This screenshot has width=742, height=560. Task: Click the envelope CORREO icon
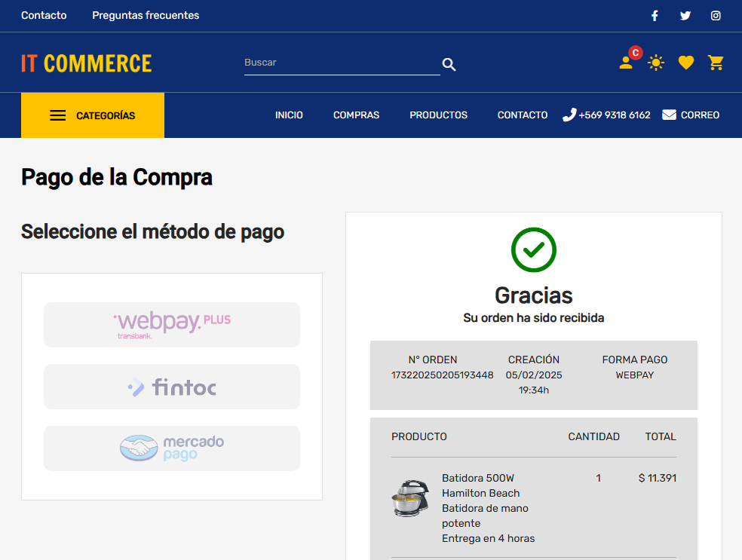pos(669,115)
